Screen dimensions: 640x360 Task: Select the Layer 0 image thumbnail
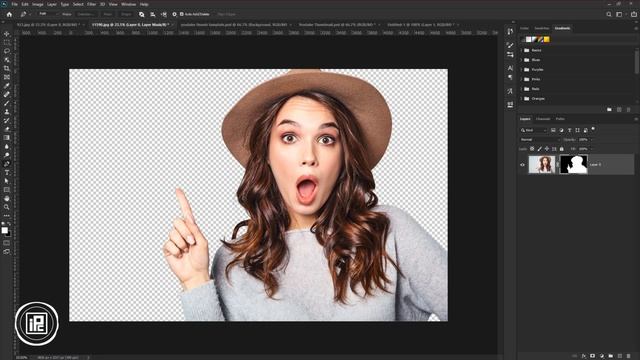542,164
